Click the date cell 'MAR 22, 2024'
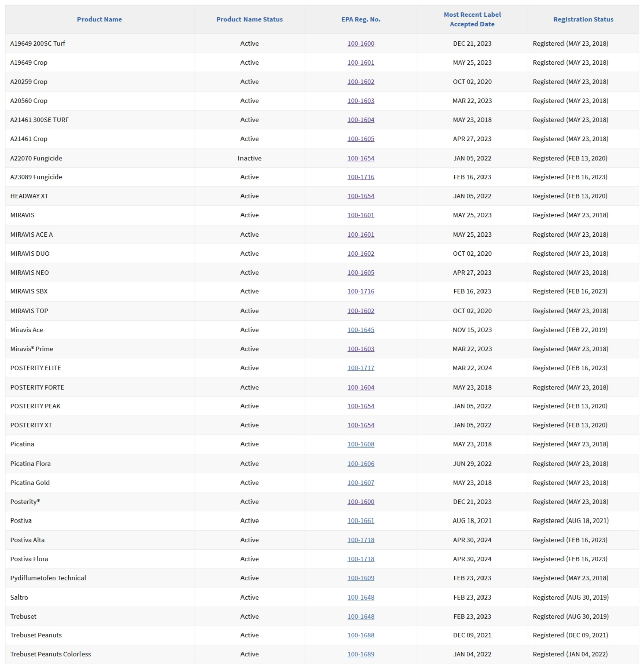The image size is (644, 670). tap(472, 368)
